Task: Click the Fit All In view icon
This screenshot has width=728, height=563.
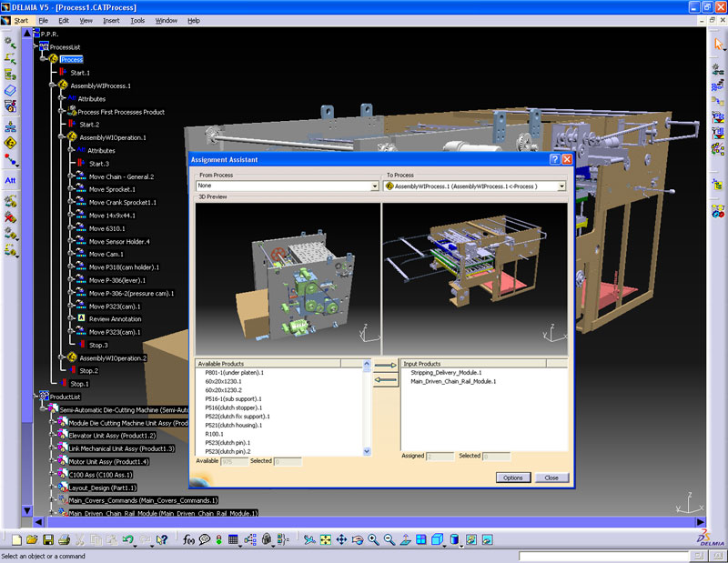Action: click(x=326, y=539)
